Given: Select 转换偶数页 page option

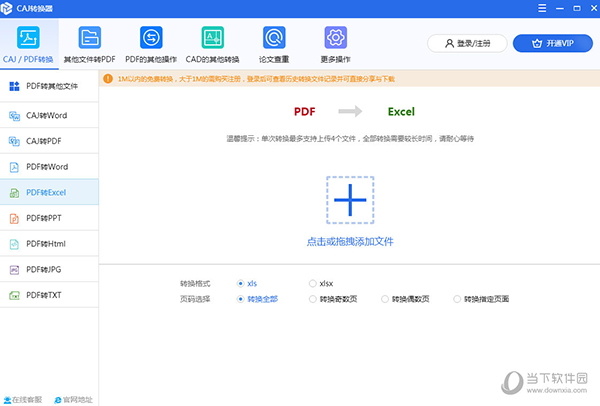Looking at the screenshot, I should click(405, 299).
